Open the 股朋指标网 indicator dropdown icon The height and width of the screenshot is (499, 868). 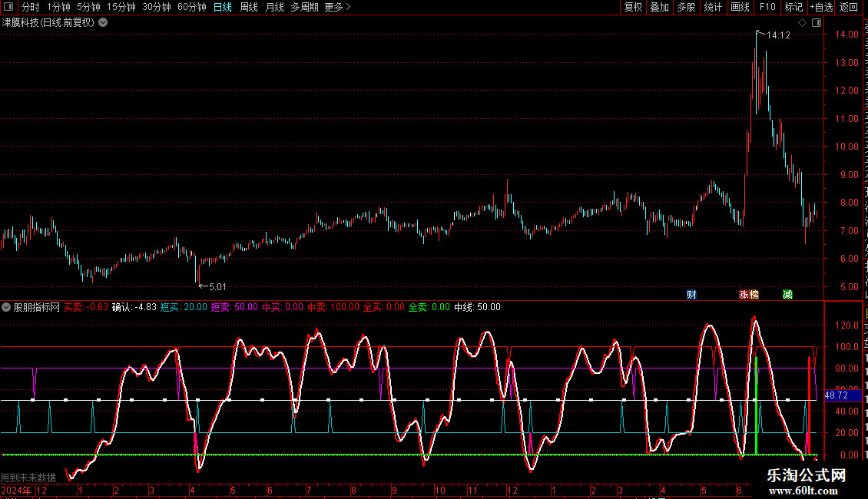tap(6, 307)
